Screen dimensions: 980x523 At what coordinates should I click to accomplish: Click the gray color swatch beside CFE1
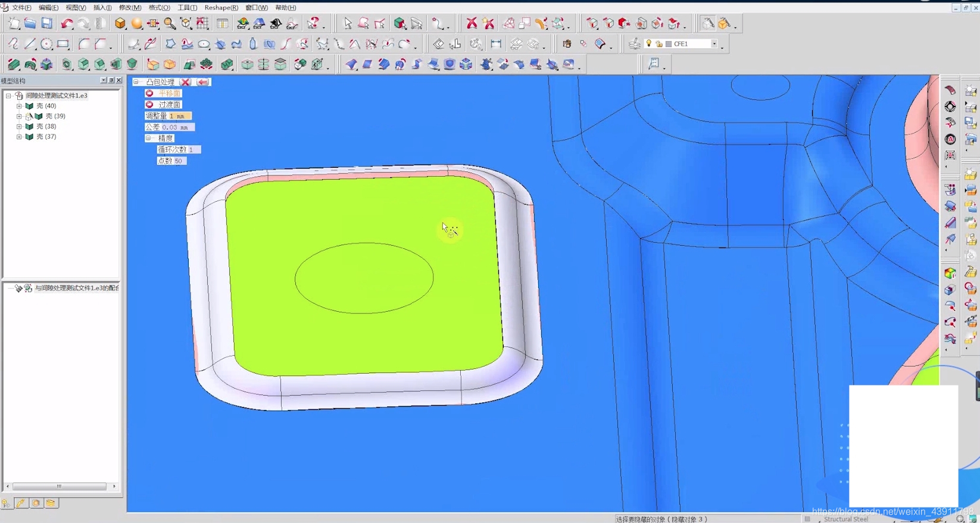coord(669,44)
